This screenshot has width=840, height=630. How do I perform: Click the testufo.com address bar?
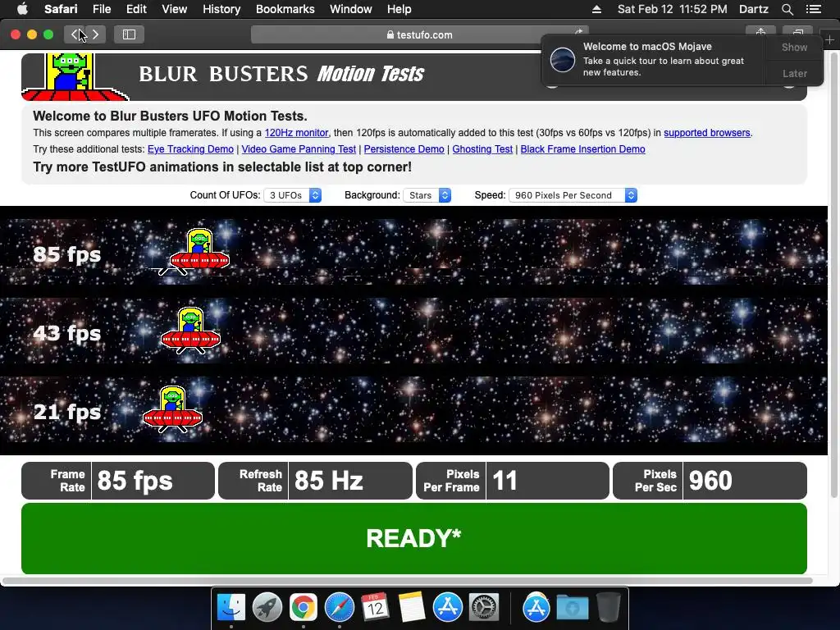(419, 34)
